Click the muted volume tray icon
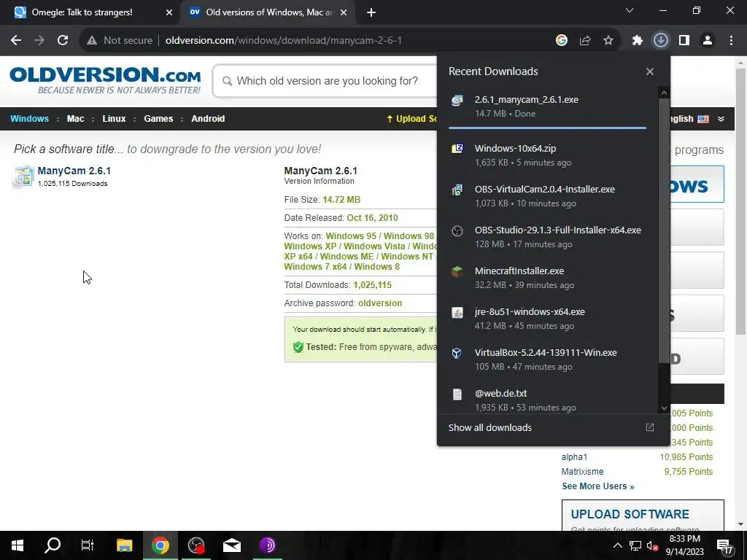 point(652,545)
